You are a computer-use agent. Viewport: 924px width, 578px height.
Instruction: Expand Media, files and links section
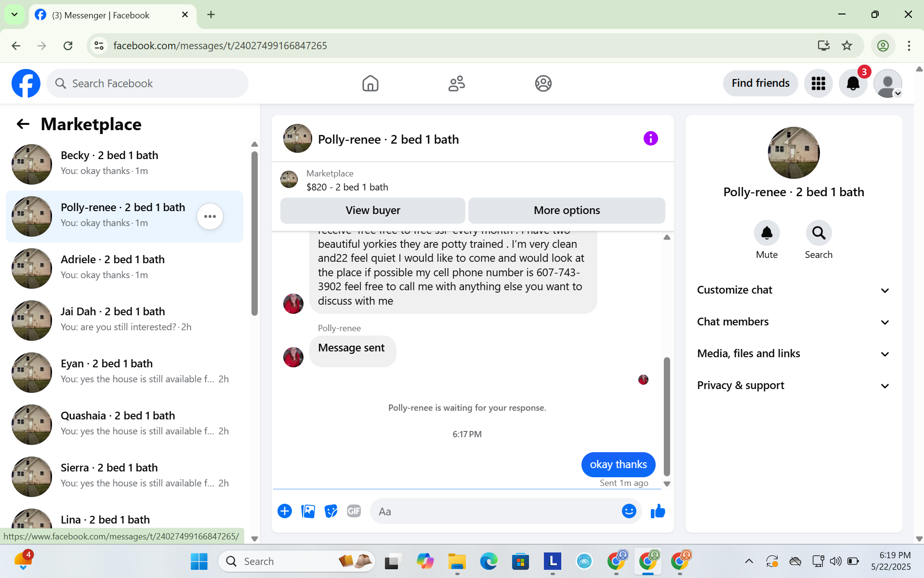793,354
